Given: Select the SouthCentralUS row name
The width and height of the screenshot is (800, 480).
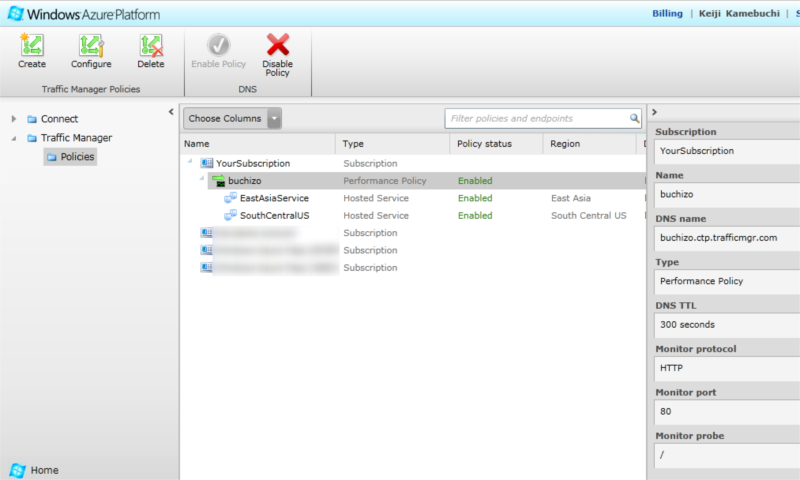Looking at the screenshot, I should (x=274, y=215).
